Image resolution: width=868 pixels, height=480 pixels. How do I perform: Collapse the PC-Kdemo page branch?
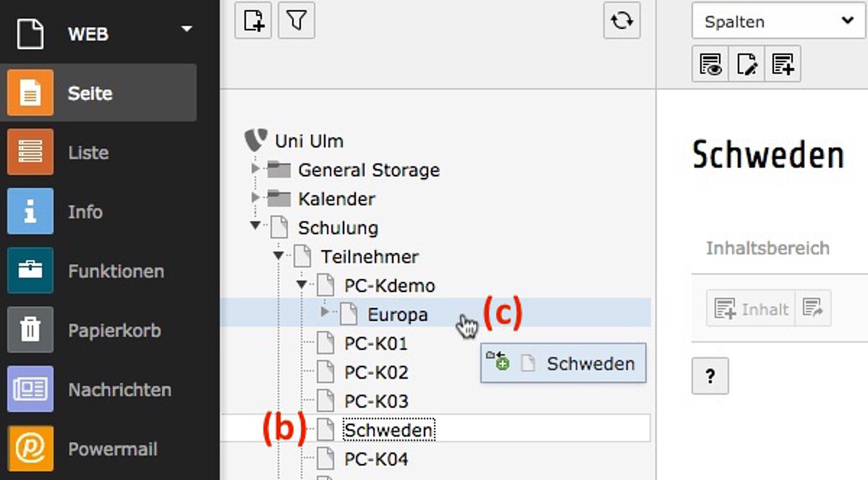302,285
